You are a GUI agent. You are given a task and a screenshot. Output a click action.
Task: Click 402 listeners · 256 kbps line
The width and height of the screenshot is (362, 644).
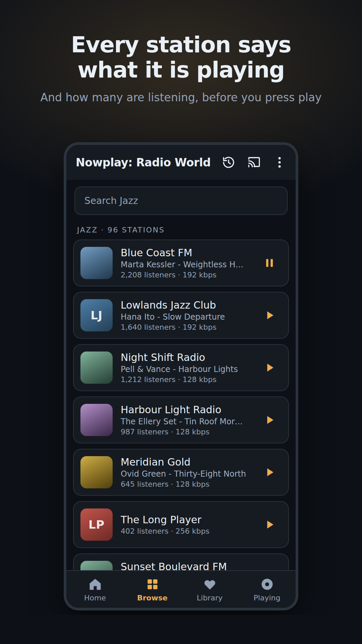[x=165, y=531]
